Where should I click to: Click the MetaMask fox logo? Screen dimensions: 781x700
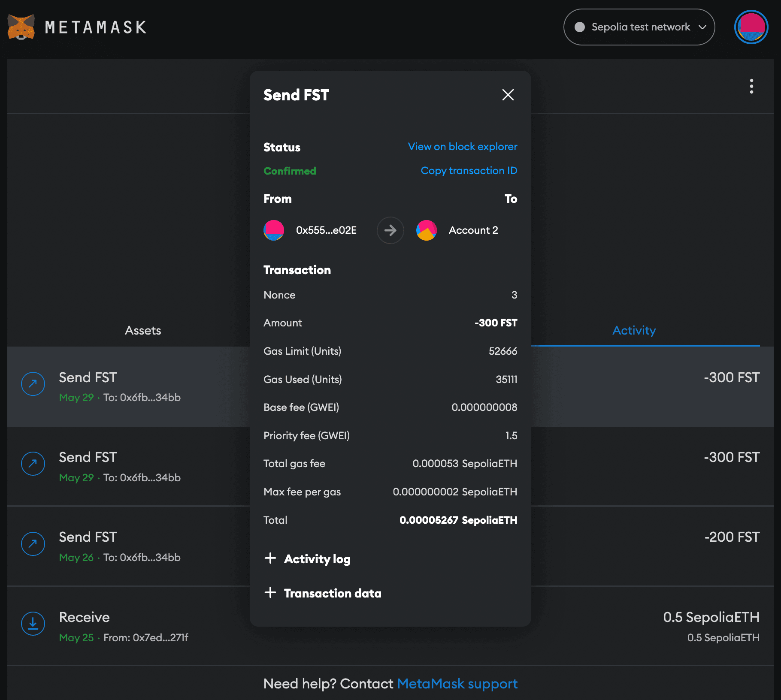21,27
